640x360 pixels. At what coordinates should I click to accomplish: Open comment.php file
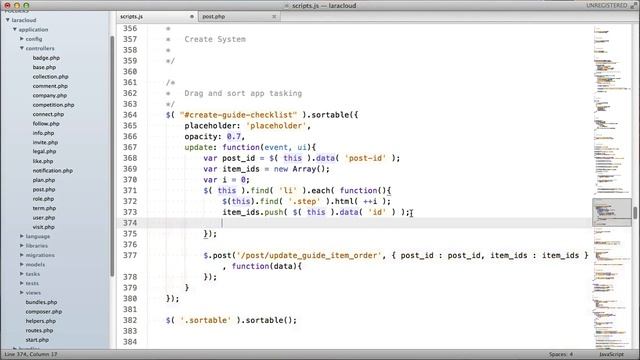50,86
